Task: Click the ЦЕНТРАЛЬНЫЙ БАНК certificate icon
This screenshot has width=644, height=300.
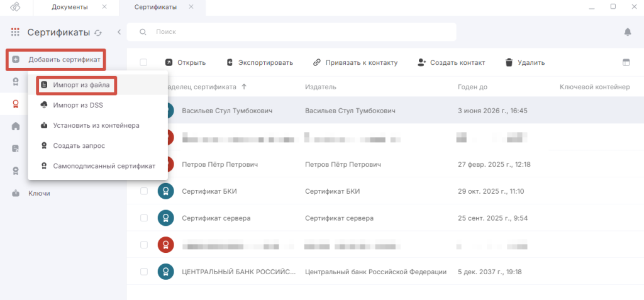Action: pyautogui.click(x=165, y=272)
